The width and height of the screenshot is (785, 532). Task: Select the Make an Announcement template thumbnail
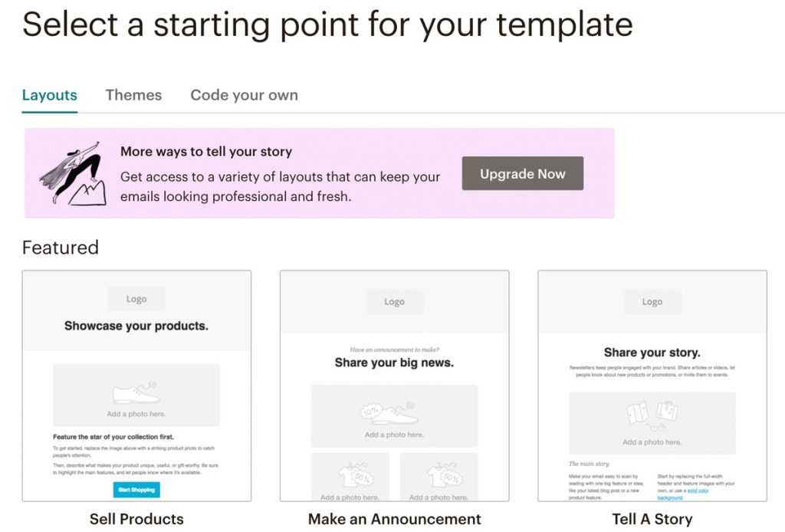[395, 386]
